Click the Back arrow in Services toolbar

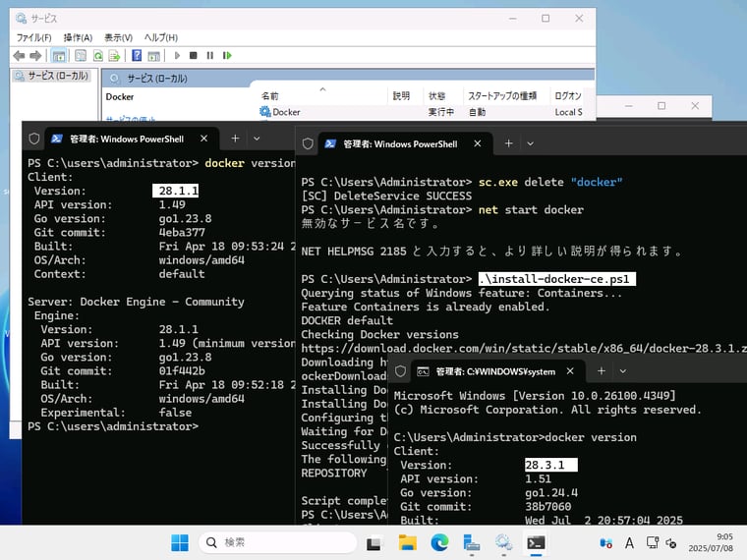coord(19,56)
